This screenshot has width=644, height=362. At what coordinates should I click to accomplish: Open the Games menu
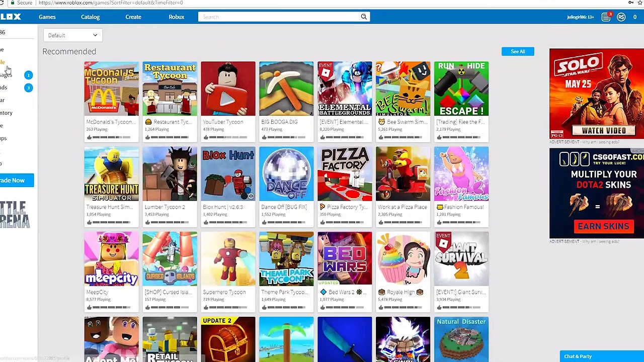[x=47, y=17]
